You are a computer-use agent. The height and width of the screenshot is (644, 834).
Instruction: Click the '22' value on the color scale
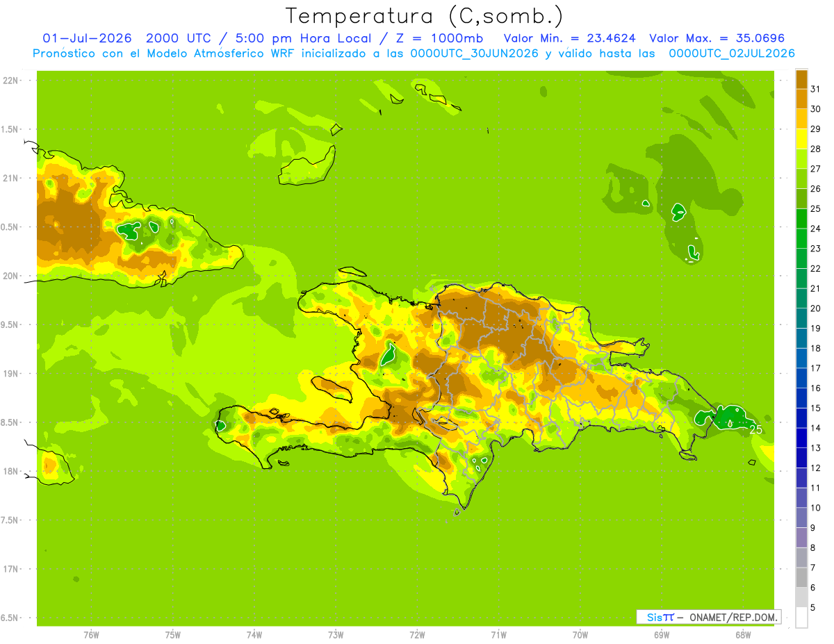click(x=815, y=268)
